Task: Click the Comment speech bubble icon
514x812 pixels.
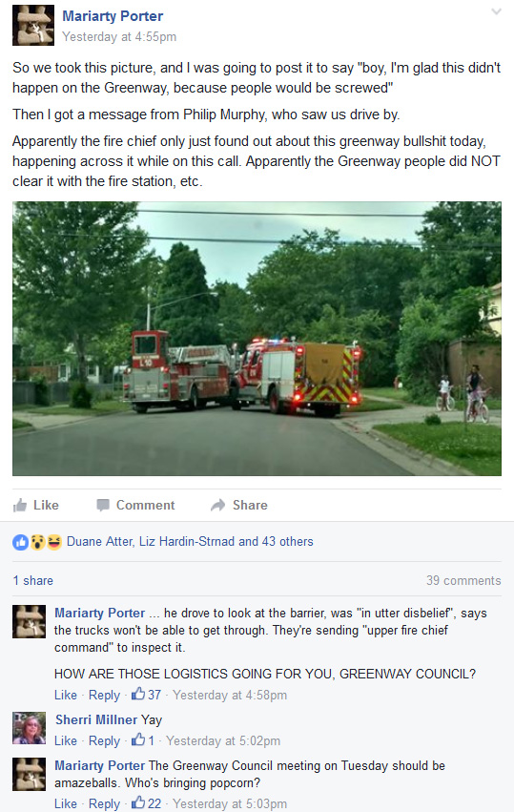Action: (x=102, y=505)
